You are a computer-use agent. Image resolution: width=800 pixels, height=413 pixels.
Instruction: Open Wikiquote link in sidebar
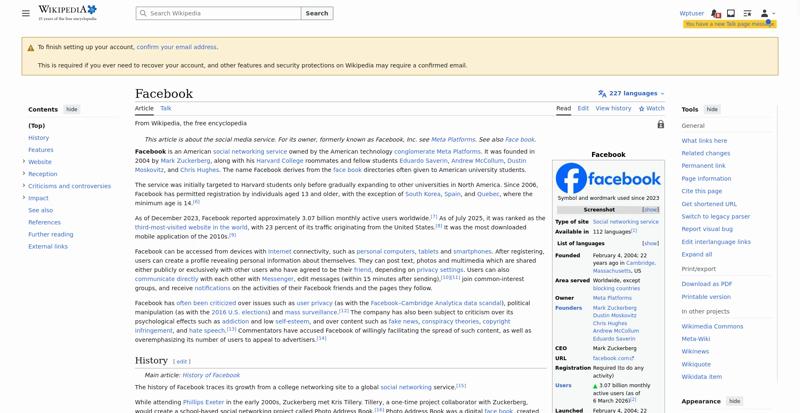696,364
